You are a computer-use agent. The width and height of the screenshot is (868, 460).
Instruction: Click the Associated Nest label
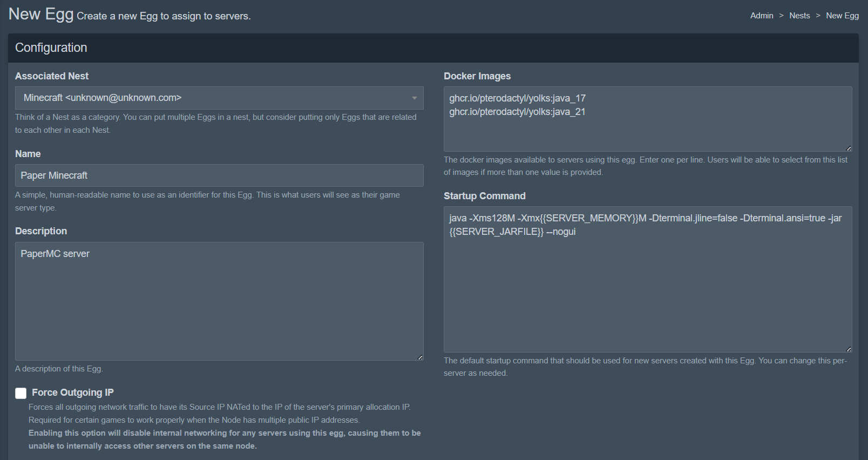[52, 76]
